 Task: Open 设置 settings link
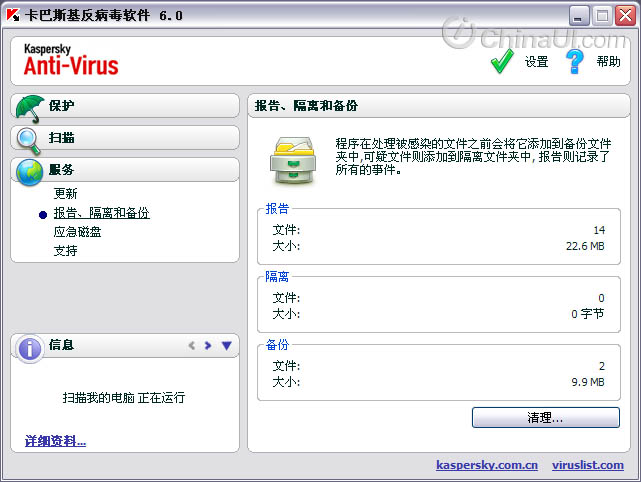pyautogui.click(x=536, y=62)
